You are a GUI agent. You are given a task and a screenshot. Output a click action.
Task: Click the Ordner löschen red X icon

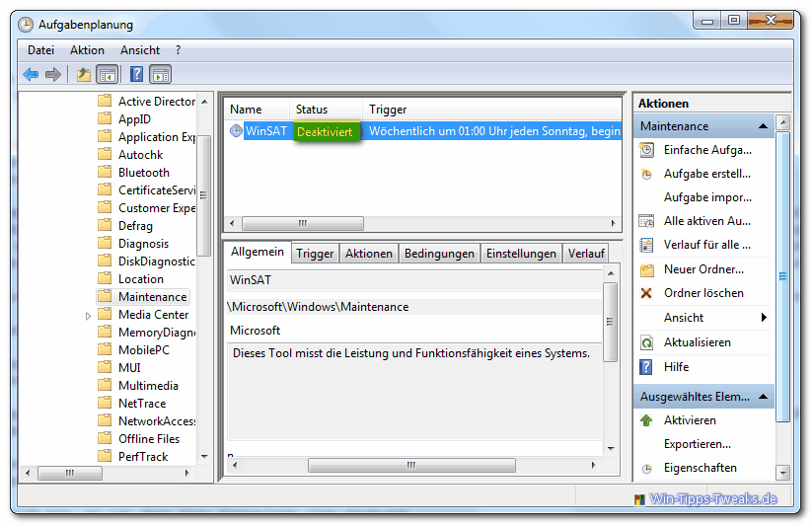pyautogui.click(x=646, y=293)
